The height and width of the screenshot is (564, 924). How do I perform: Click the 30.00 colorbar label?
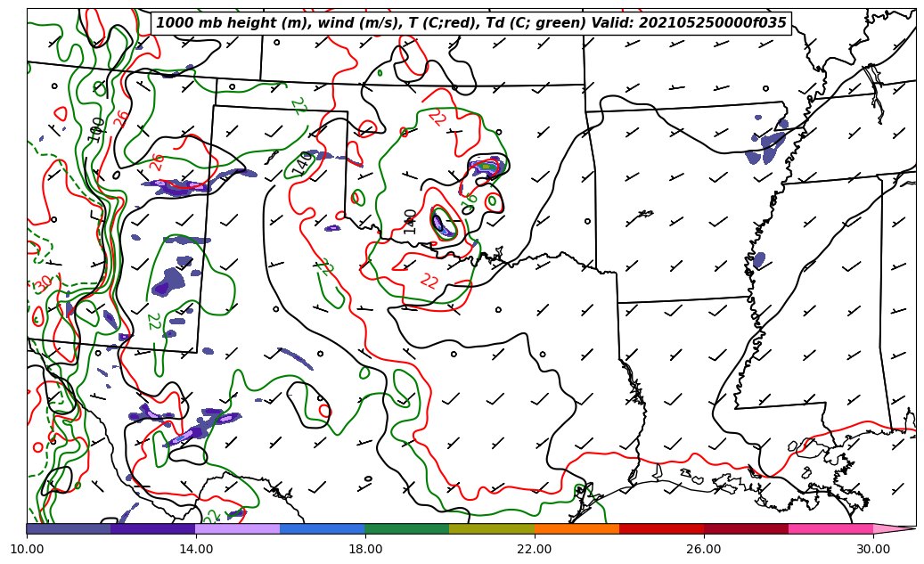coord(873,549)
